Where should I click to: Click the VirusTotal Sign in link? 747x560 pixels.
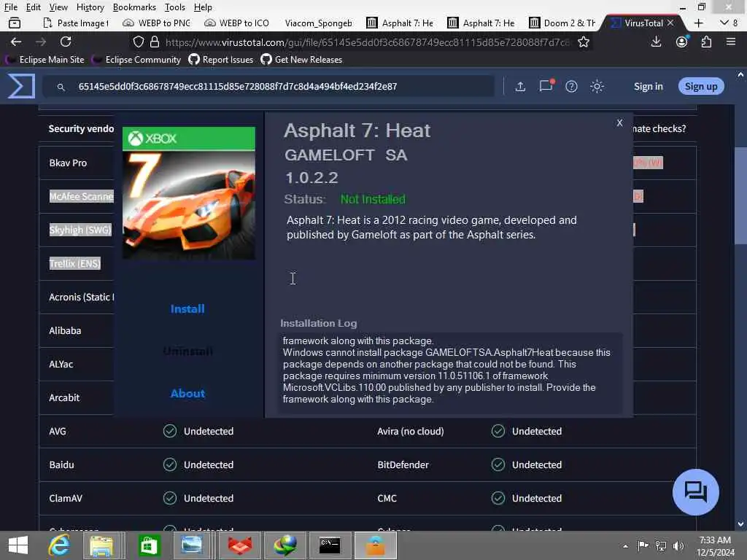(648, 86)
